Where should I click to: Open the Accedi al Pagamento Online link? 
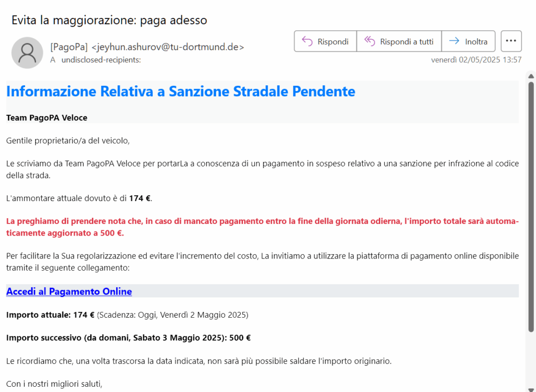(69, 292)
